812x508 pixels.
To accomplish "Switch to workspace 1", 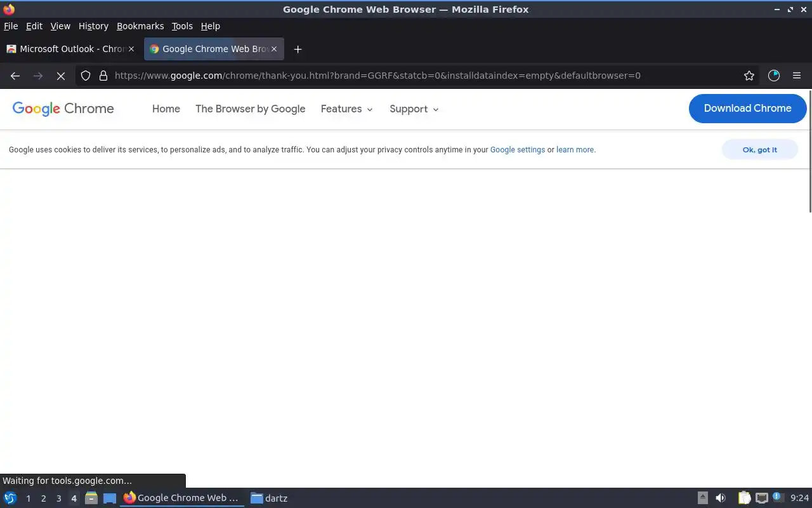I will (28, 498).
